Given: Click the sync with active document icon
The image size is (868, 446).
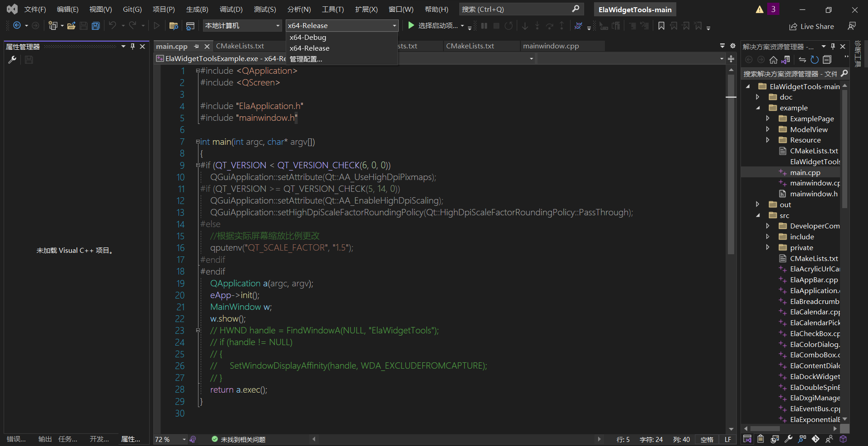Looking at the screenshot, I should [802, 60].
